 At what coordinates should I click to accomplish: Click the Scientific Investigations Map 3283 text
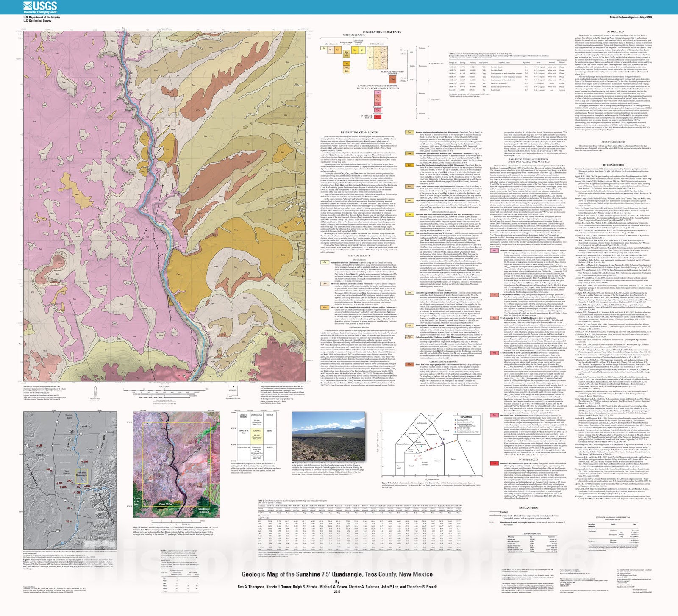point(631,17)
